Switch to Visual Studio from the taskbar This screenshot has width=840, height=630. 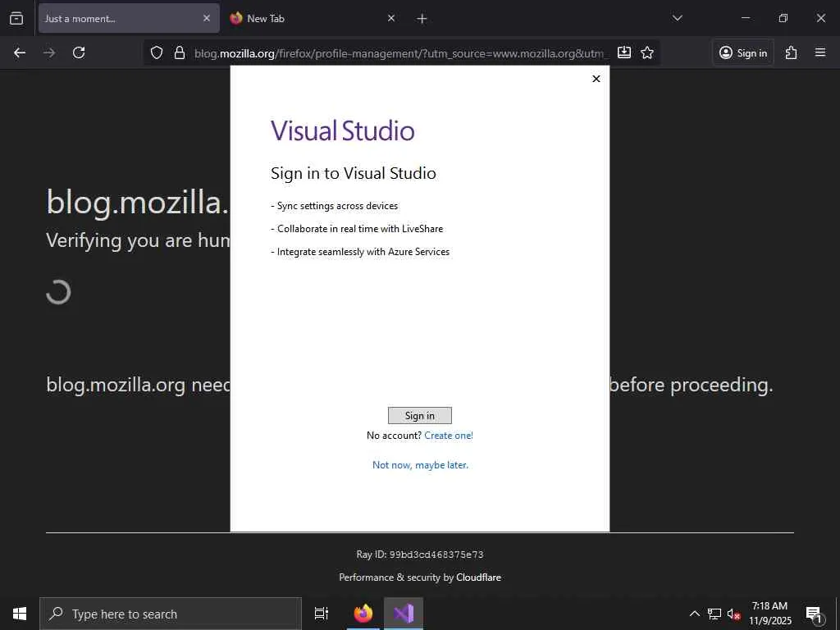click(x=404, y=614)
